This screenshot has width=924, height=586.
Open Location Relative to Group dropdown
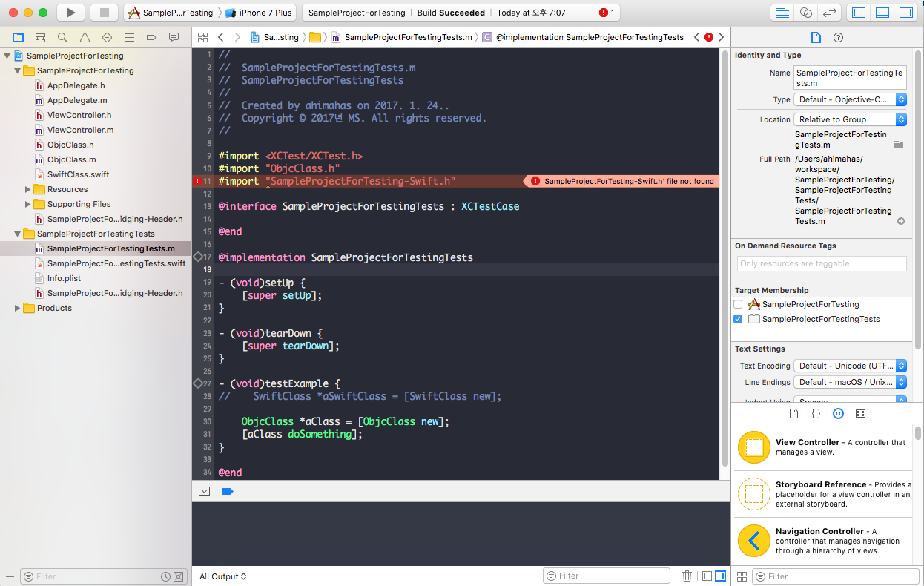(x=851, y=119)
